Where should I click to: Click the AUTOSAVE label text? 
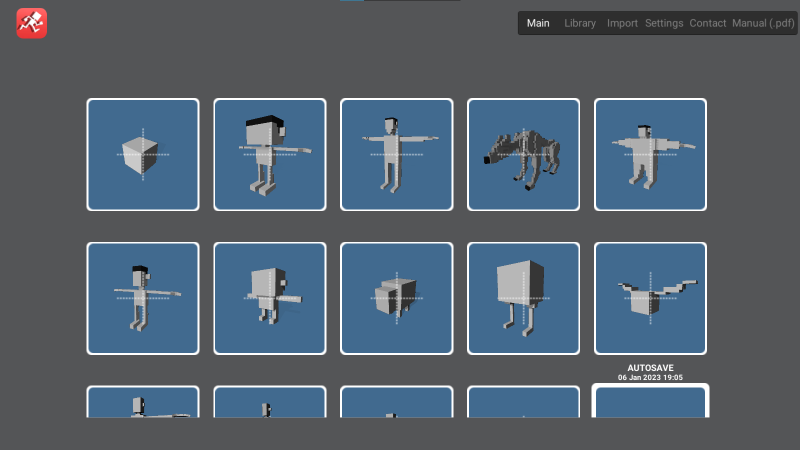tap(651, 368)
